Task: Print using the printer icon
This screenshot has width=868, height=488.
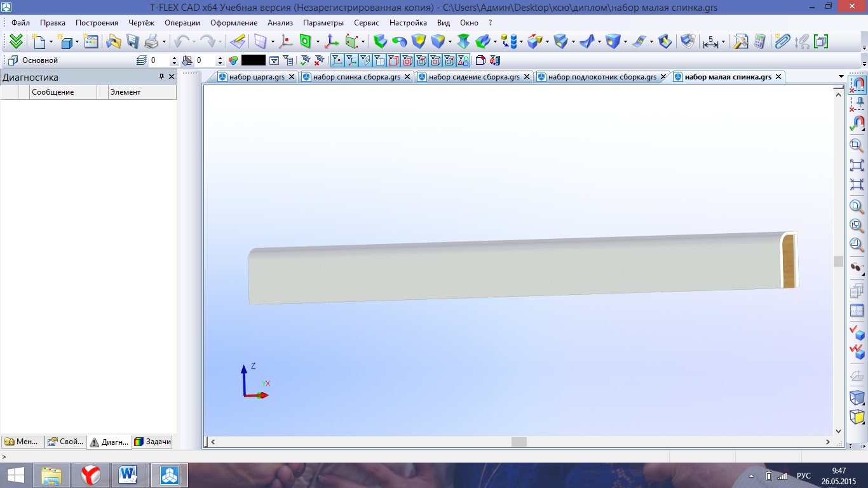Action: tap(151, 41)
